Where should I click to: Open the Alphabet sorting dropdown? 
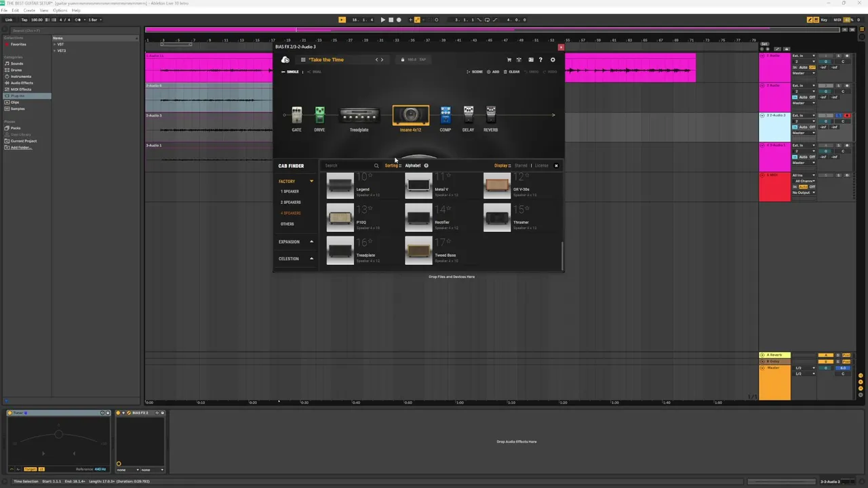413,165
